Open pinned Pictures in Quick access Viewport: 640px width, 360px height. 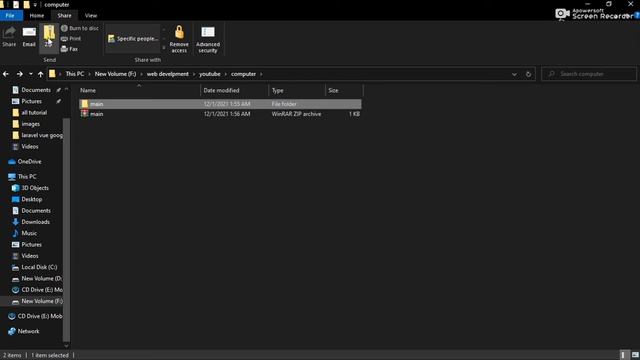[31, 101]
